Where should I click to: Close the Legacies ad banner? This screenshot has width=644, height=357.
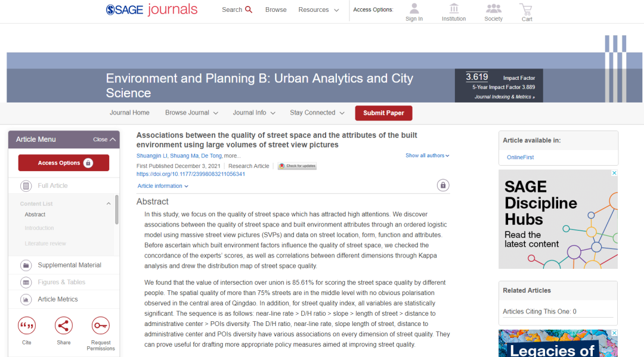tap(614, 333)
